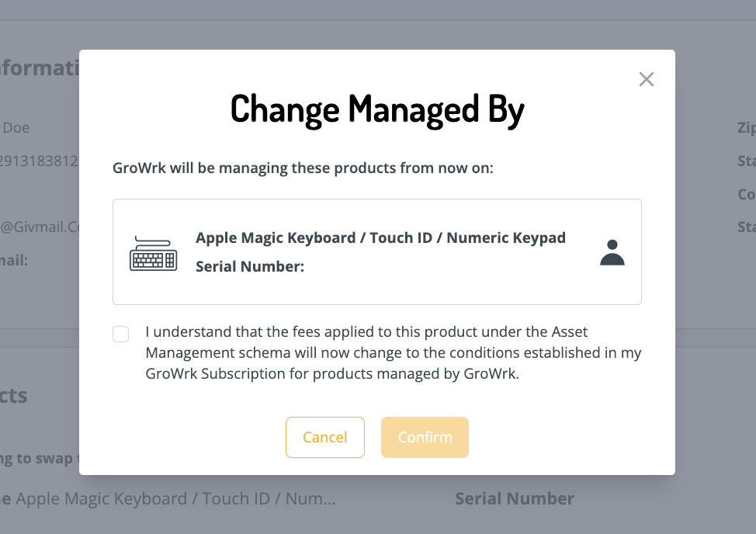Tick the fee acknowledgment checkbox

click(121, 335)
